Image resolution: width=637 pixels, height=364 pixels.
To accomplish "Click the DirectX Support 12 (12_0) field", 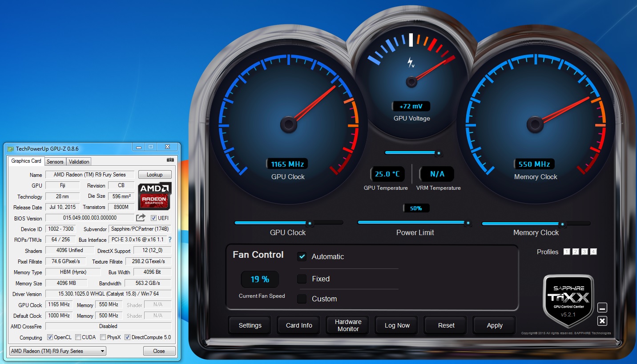I will [x=152, y=251].
